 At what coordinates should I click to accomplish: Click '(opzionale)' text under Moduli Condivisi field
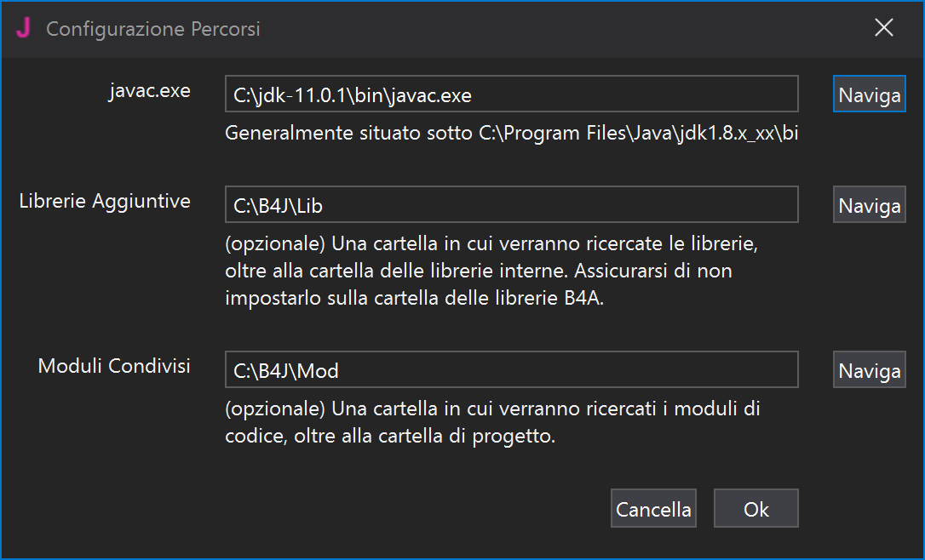pos(274,409)
